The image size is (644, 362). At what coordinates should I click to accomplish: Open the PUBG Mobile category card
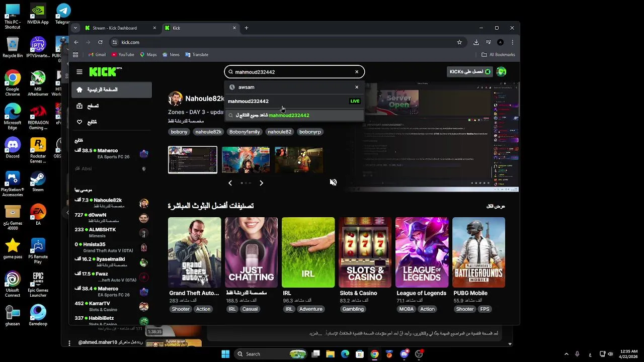pyautogui.click(x=478, y=252)
